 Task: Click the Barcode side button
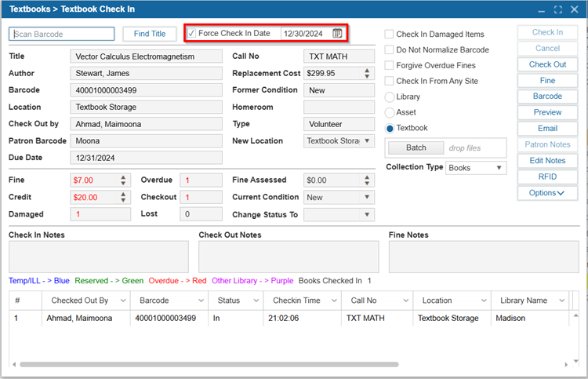(547, 97)
